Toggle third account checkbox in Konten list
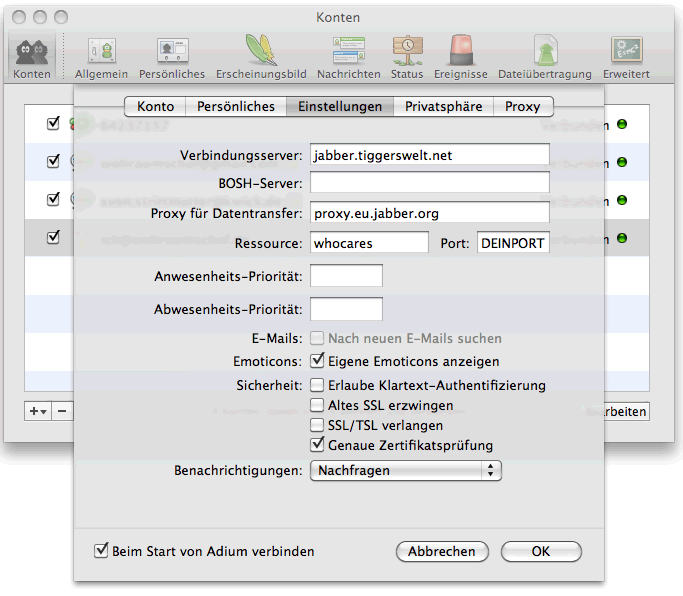This screenshot has width=683, height=596. 53,199
